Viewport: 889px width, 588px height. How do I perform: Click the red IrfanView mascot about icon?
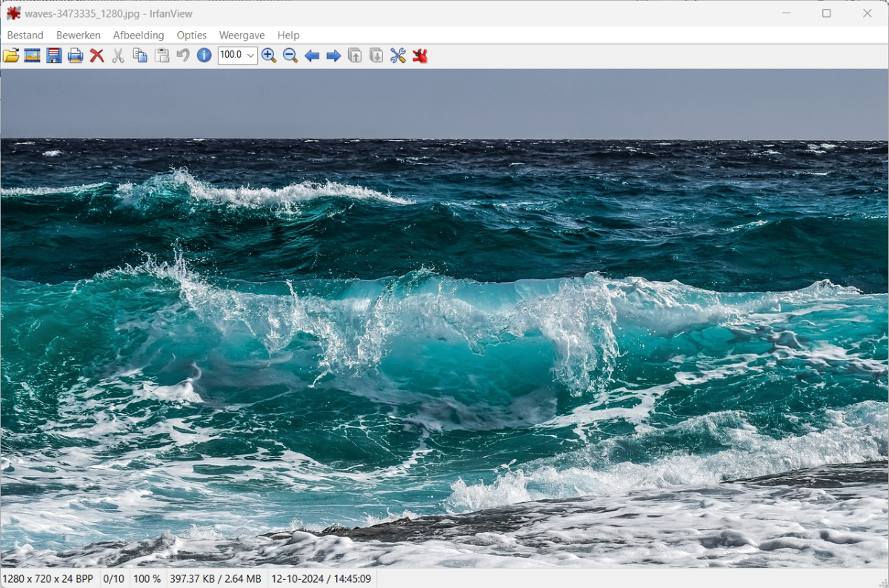click(420, 56)
